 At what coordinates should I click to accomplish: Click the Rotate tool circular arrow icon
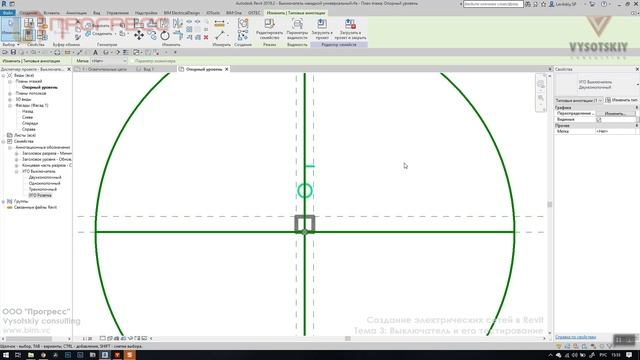165,36
